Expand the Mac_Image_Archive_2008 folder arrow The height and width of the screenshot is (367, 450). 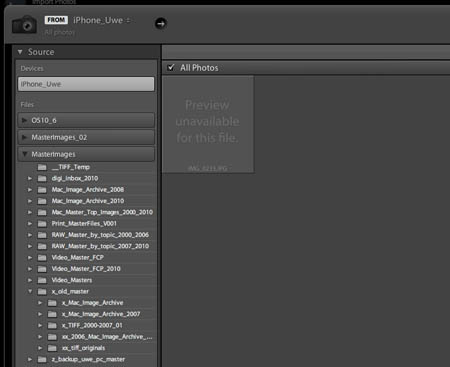[30, 190]
